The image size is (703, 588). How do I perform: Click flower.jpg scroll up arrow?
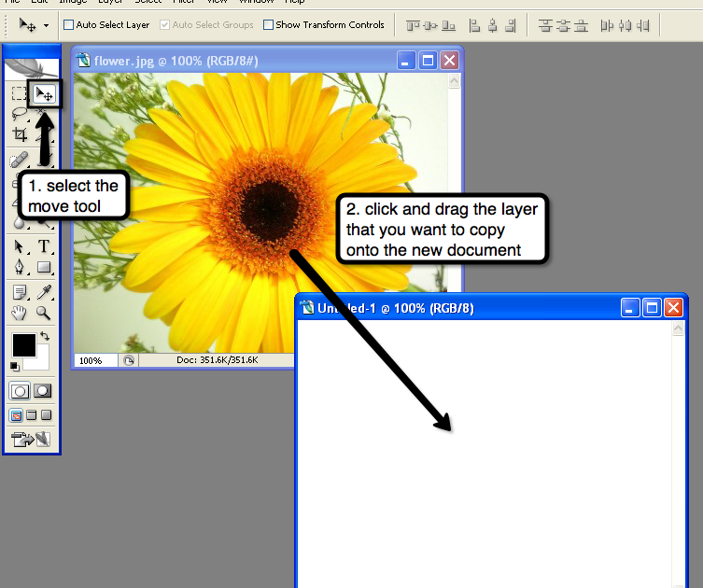pyautogui.click(x=454, y=81)
